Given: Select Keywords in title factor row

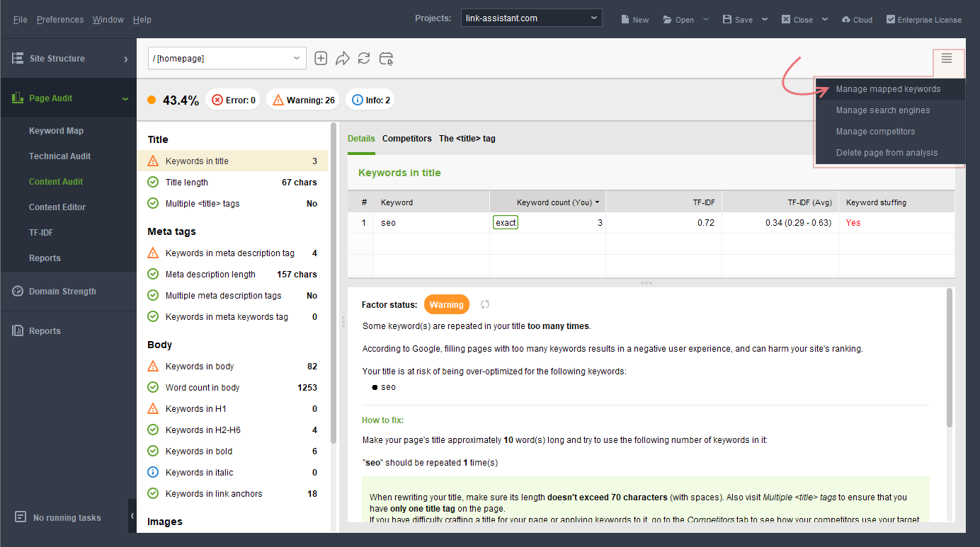Looking at the screenshot, I should coord(232,161).
